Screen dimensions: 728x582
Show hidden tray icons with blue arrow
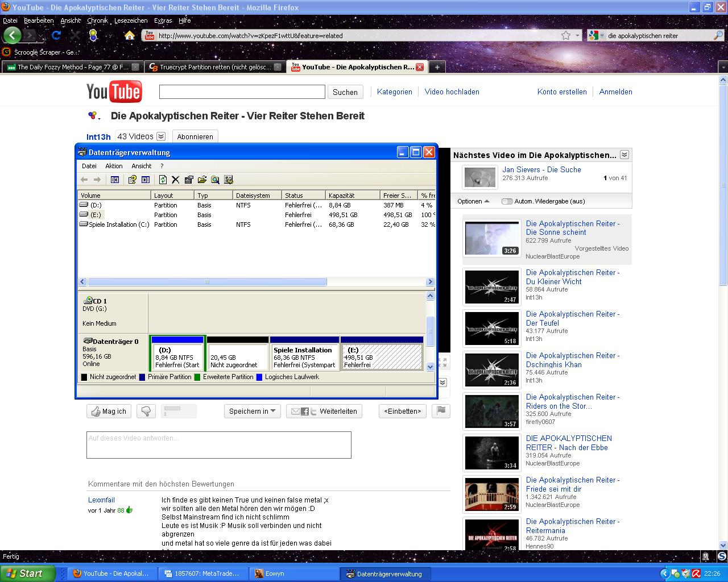(664, 573)
